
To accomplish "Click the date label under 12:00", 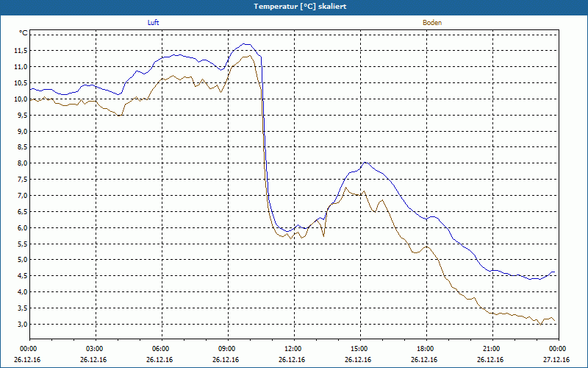I will click(292, 360).
